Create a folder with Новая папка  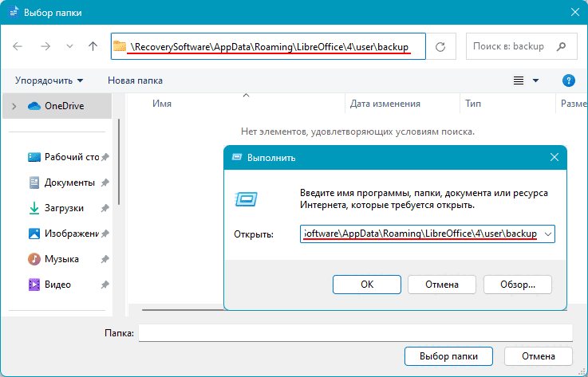[x=135, y=81]
